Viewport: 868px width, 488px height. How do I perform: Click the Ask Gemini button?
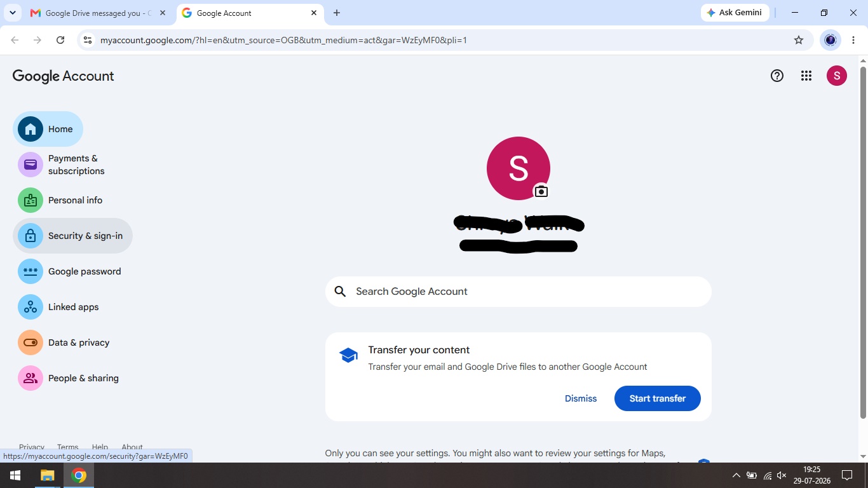tap(735, 13)
